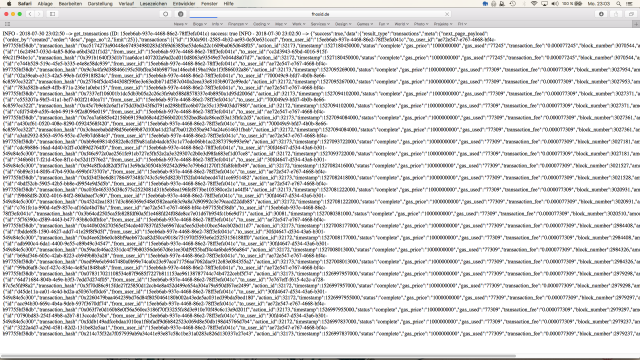Show the Downloads list
The height and width of the screenshot is (360, 640).
601,14
